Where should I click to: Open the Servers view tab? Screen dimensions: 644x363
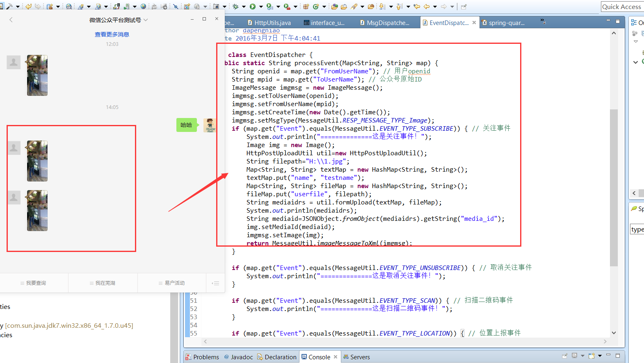360,357
